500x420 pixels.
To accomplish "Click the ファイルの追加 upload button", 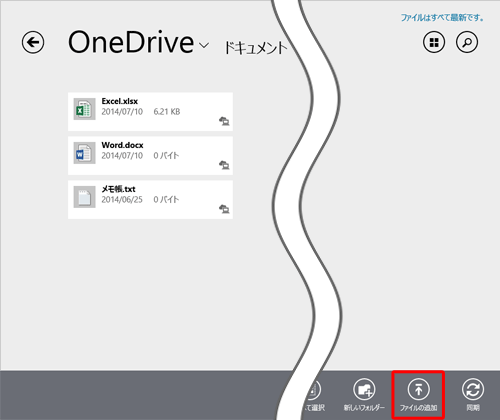I will [418, 395].
